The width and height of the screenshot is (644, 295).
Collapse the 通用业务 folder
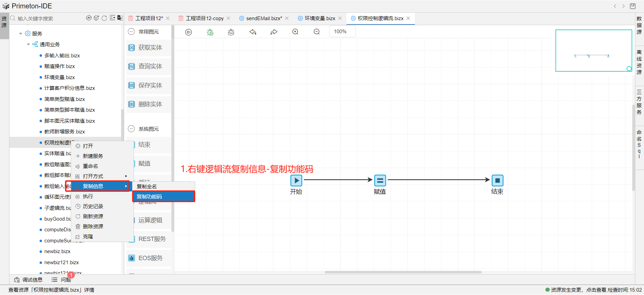[x=29, y=44]
